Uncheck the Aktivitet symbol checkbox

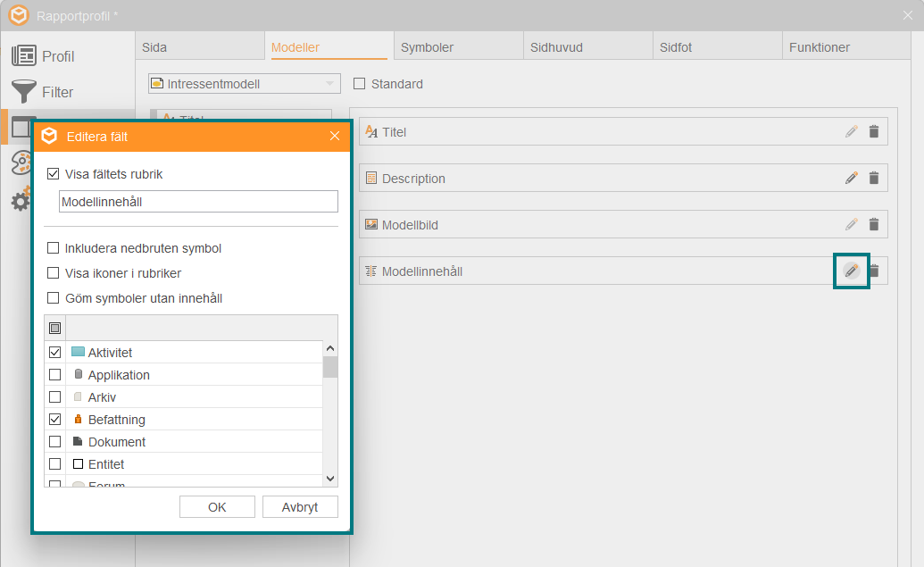[54, 352]
